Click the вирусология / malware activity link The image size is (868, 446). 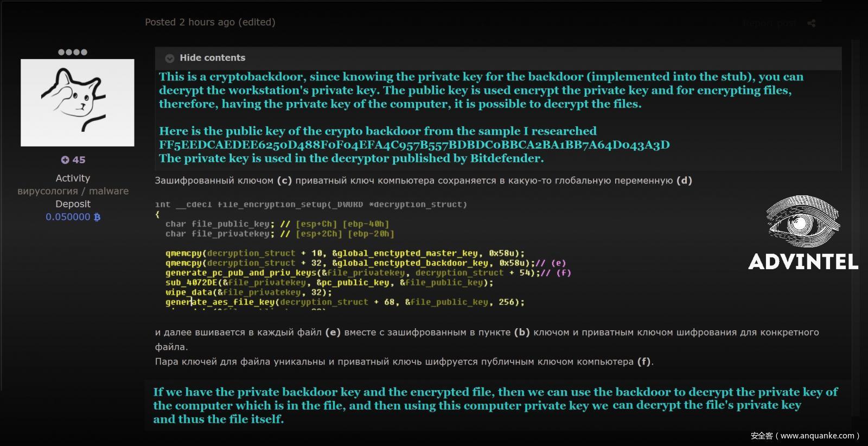73,191
